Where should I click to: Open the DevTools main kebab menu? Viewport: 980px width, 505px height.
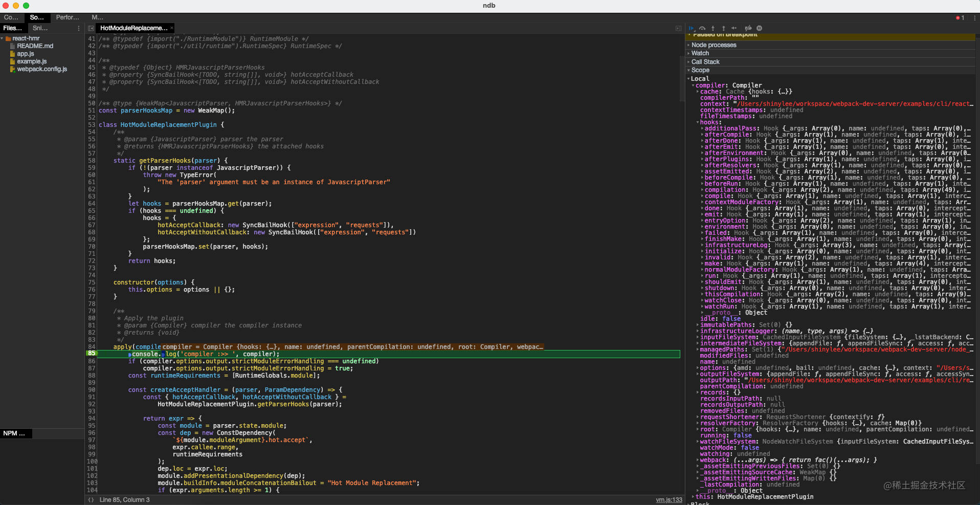(975, 18)
